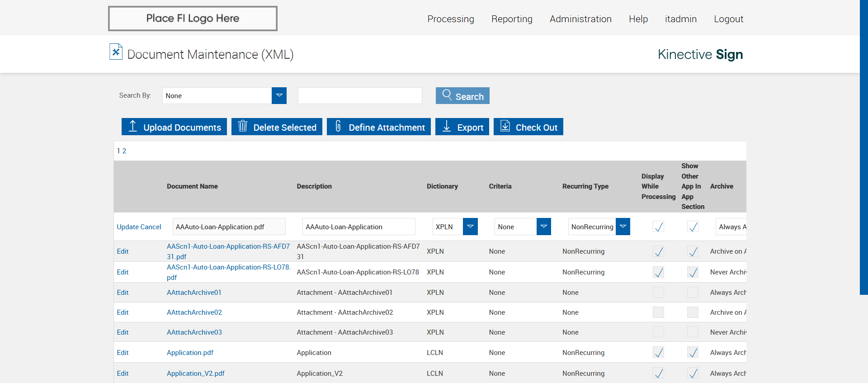Open the Recurring Type NonRecurring dropdown
868x383 pixels.
coord(623,227)
